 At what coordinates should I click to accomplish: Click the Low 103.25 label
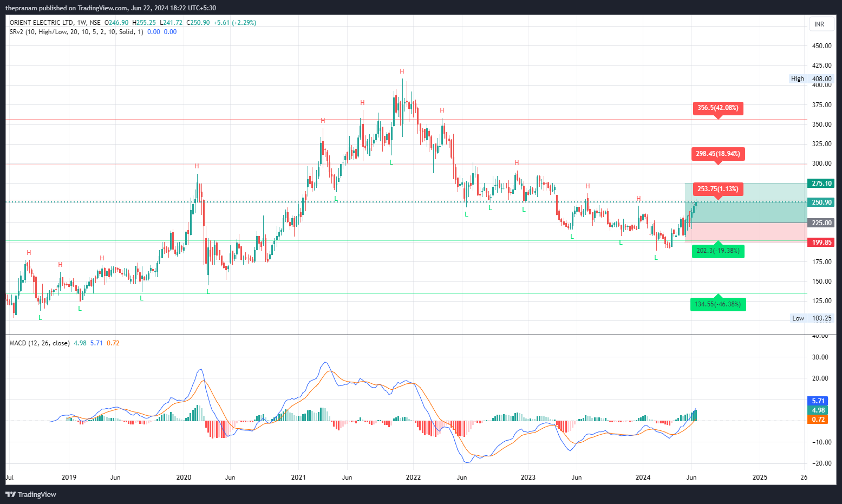click(812, 318)
